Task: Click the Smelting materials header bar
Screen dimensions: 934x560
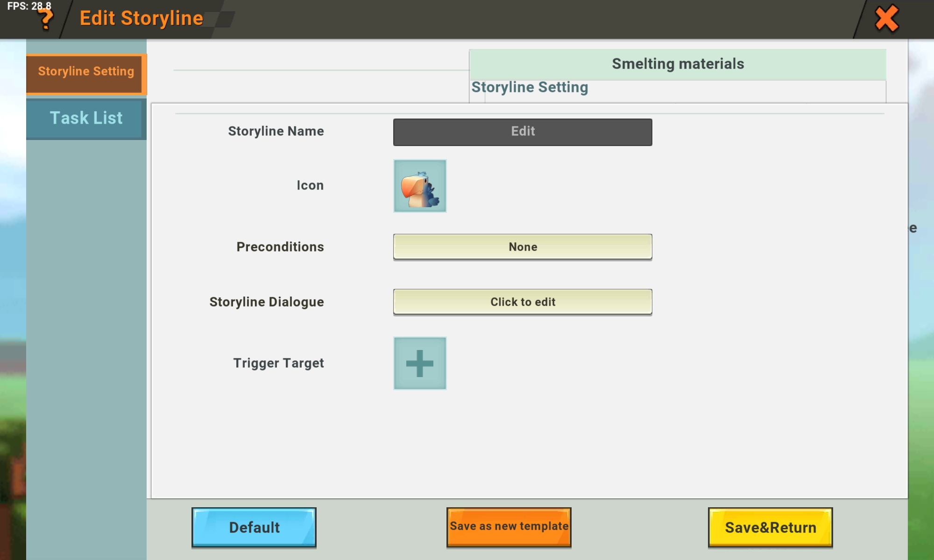Action: tap(677, 64)
